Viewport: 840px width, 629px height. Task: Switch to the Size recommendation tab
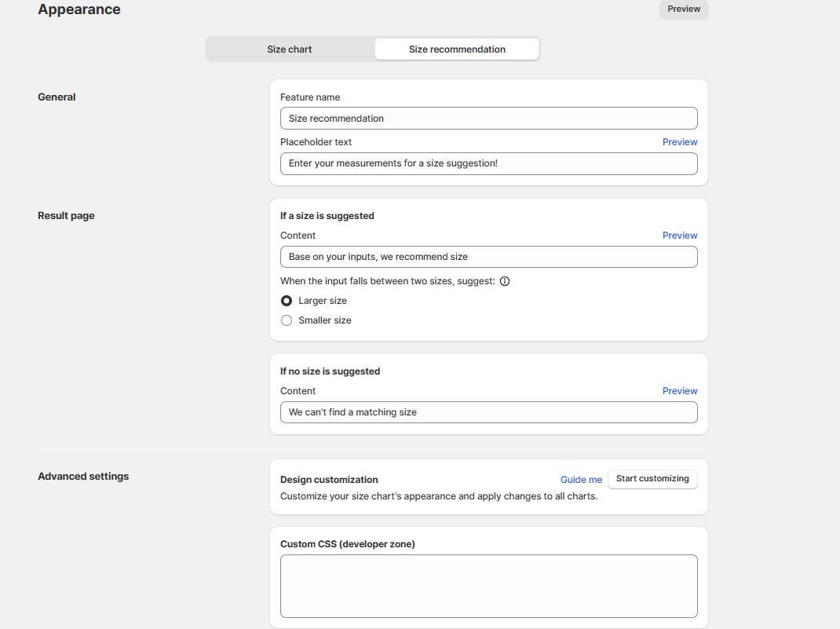click(457, 49)
